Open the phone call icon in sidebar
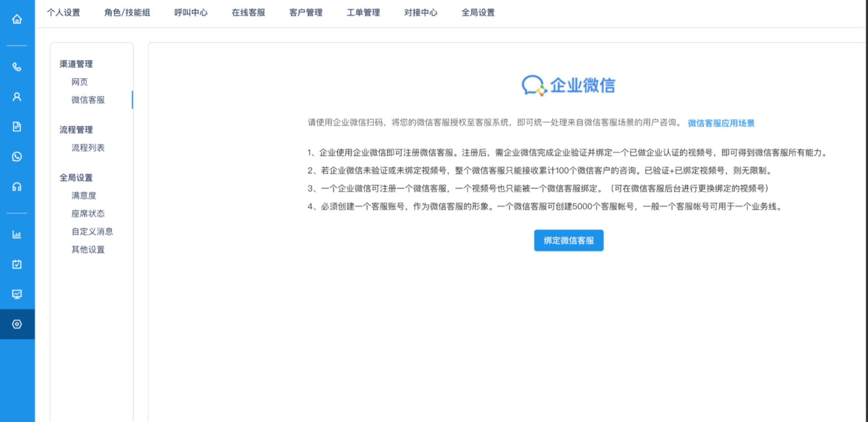Screen dimensions: 868x422 click(x=17, y=67)
